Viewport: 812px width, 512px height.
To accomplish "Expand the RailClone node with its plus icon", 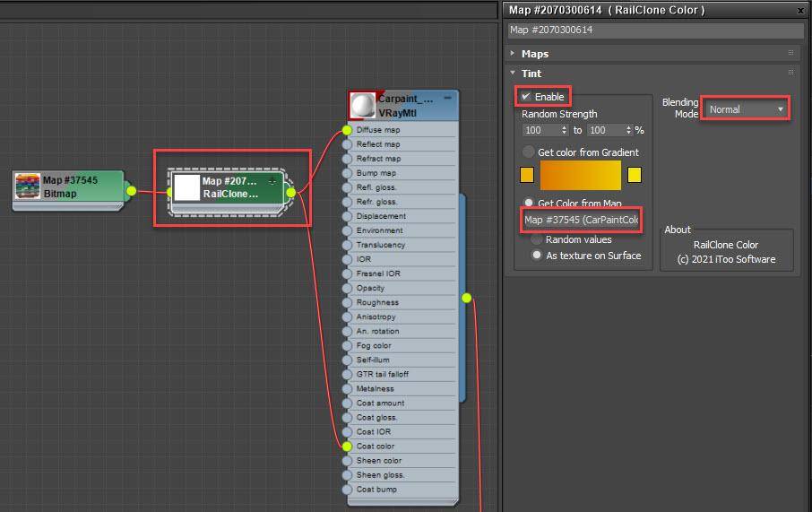I will click(272, 181).
